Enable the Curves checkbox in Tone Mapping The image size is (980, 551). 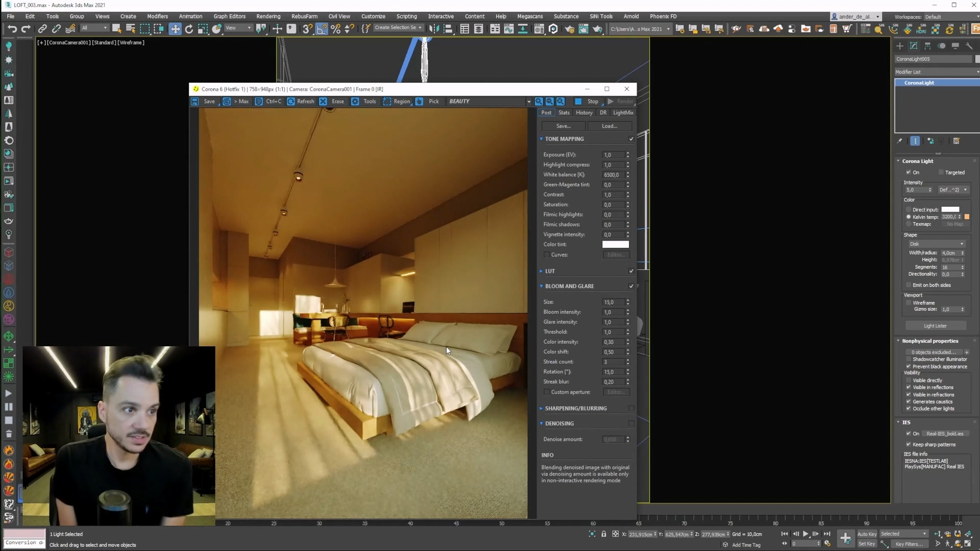[547, 255]
